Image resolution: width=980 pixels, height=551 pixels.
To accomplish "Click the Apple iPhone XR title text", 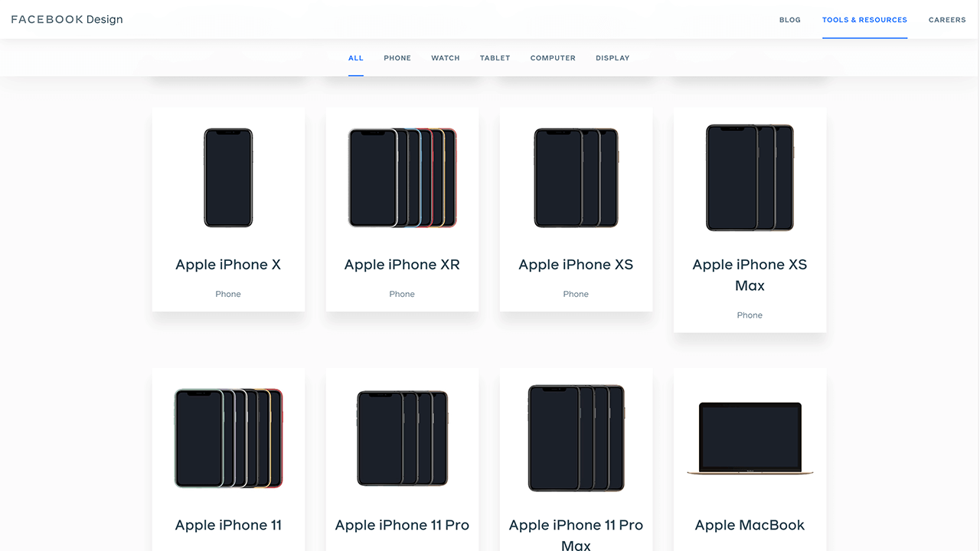I will (402, 265).
